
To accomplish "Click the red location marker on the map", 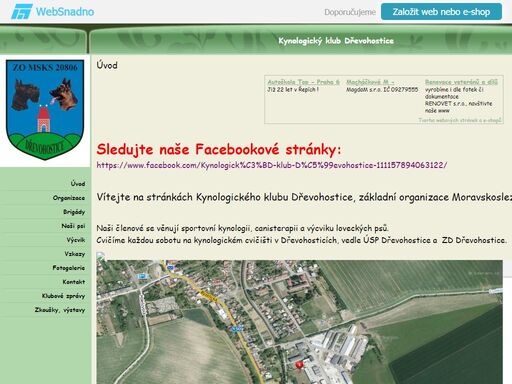I will point(299,365).
